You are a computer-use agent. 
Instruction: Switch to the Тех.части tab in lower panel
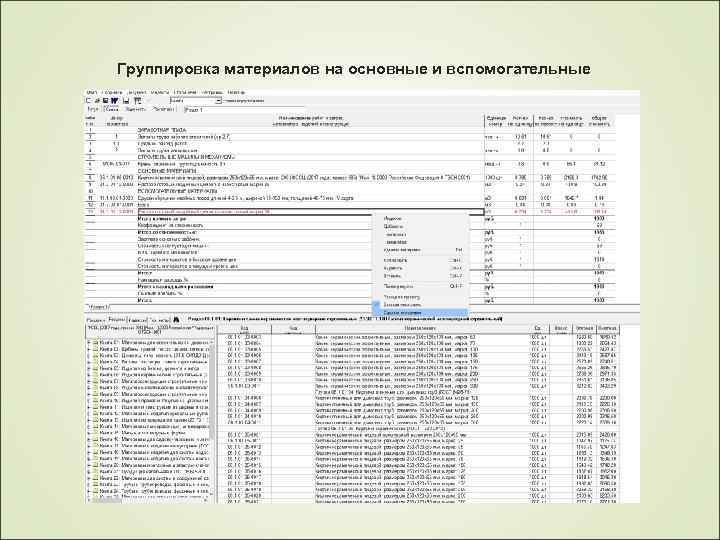pyautogui.click(x=159, y=320)
